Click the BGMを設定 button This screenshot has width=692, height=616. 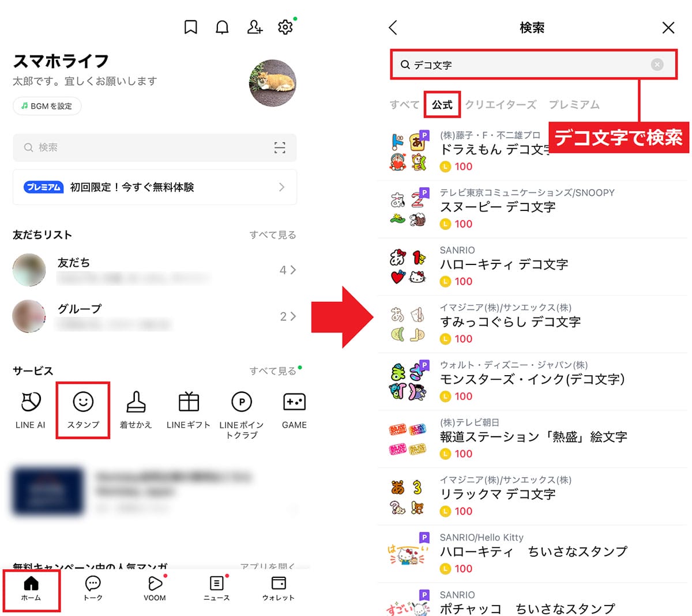click(47, 106)
